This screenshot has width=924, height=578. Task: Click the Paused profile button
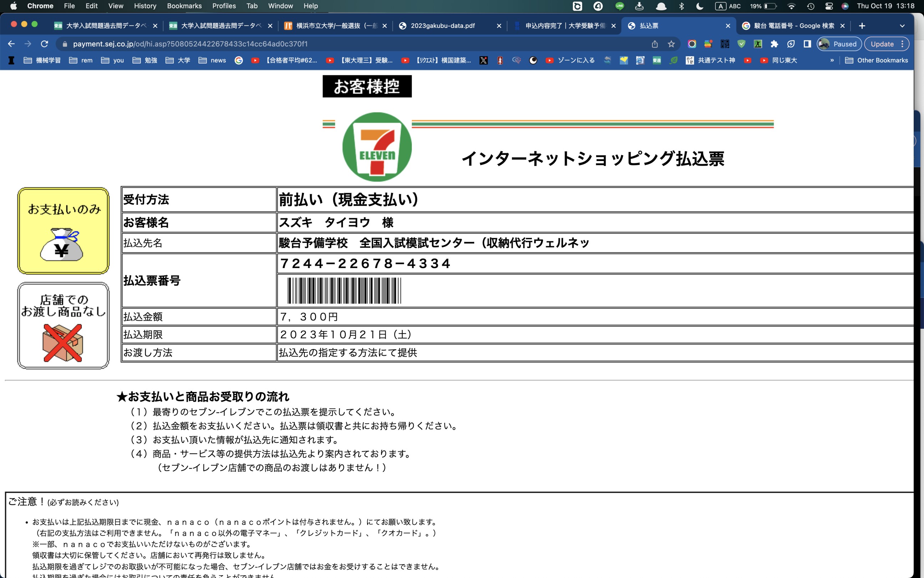coord(839,44)
